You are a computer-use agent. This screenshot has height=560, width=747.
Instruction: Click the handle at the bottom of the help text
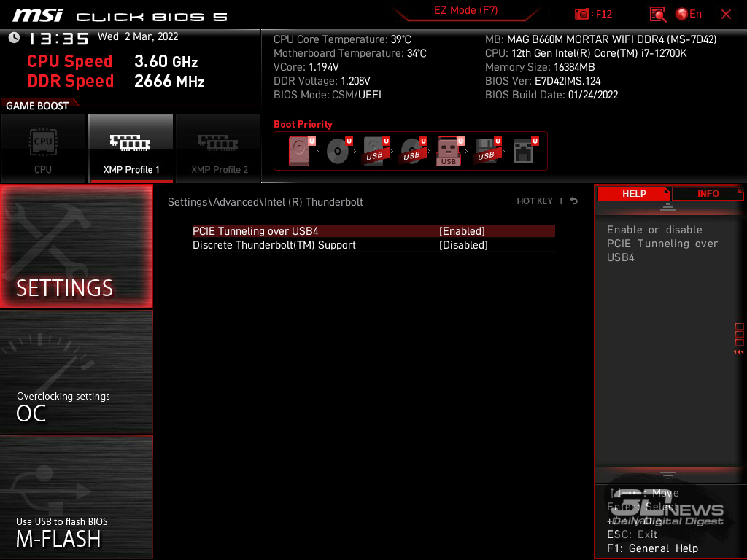click(668, 475)
